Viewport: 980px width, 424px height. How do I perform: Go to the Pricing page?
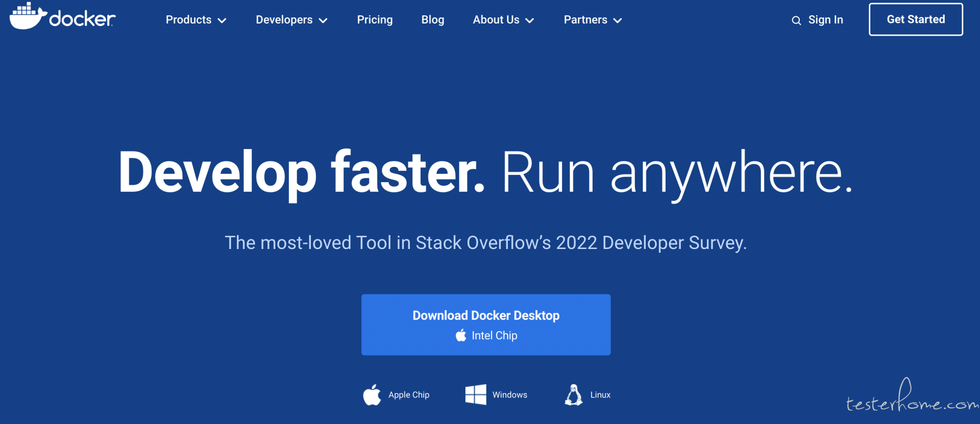click(375, 20)
